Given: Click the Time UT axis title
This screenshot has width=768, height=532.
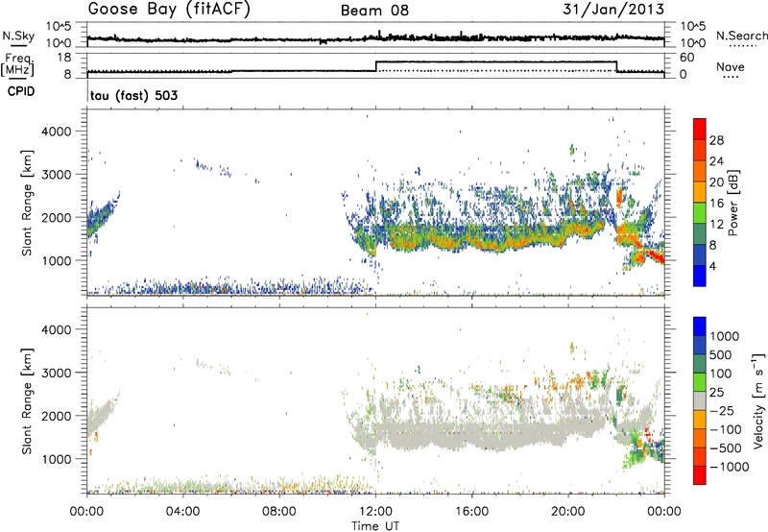Looking at the screenshot, I should (x=375, y=526).
